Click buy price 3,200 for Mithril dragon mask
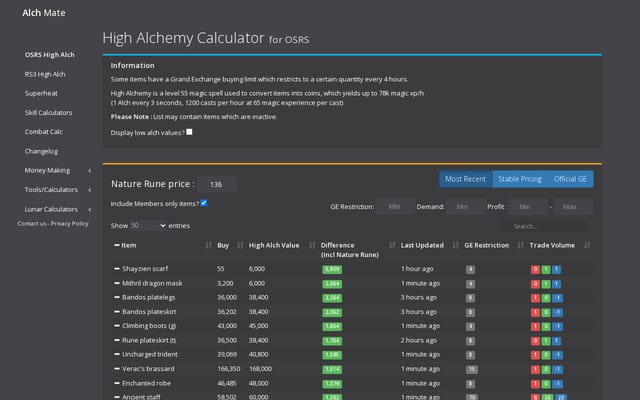640x400 pixels. click(225, 283)
